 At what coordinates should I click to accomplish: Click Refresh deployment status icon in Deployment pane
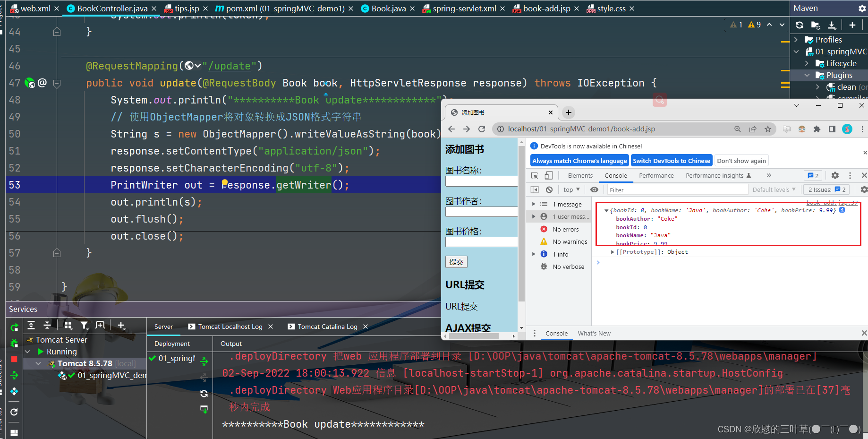click(204, 393)
